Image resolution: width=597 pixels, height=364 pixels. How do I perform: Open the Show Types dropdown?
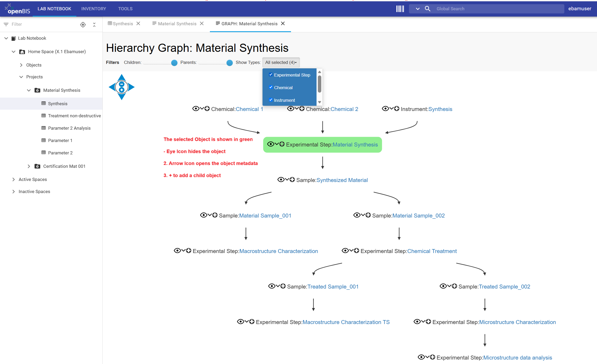pos(281,62)
